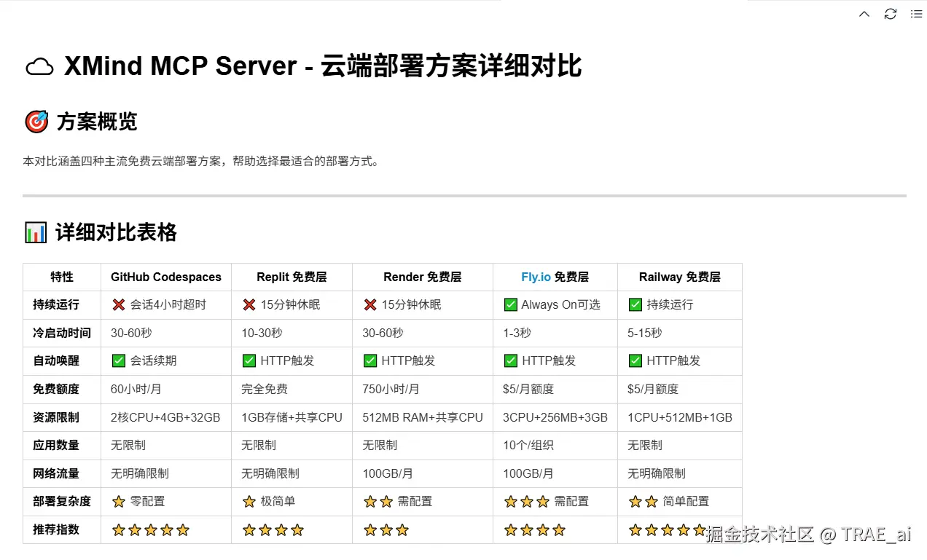Follow the Fly.io link in table header

click(536, 277)
